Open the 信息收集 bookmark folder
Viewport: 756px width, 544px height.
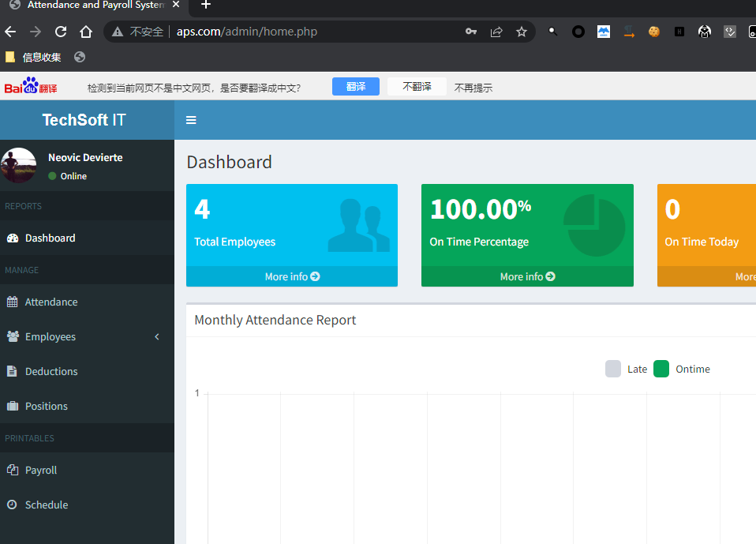[x=33, y=57]
